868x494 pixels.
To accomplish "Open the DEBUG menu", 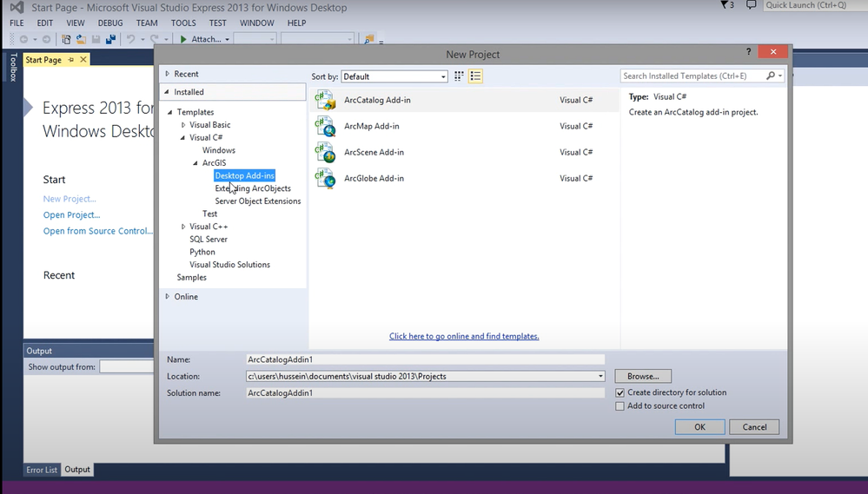I will (x=110, y=23).
